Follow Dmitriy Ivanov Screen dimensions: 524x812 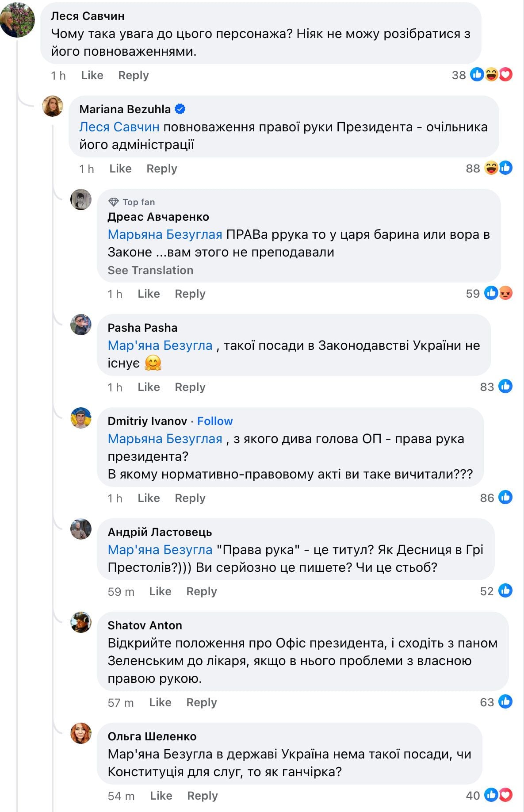point(215,421)
